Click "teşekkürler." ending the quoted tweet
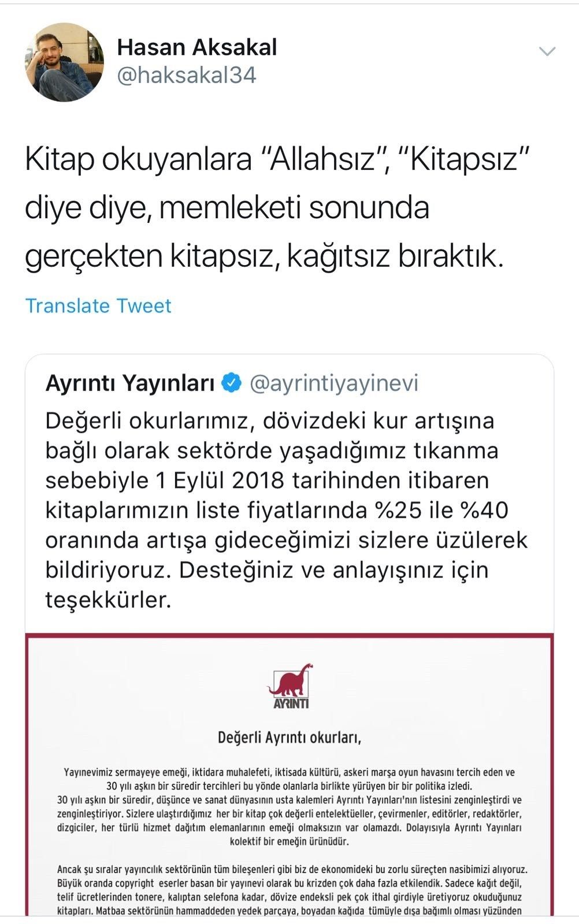 [x=108, y=600]
